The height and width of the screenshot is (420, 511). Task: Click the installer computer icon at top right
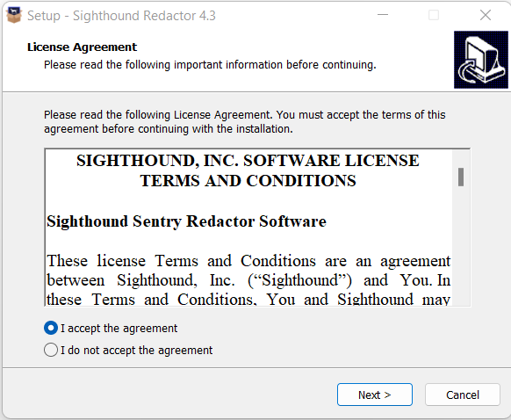[481, 60]
